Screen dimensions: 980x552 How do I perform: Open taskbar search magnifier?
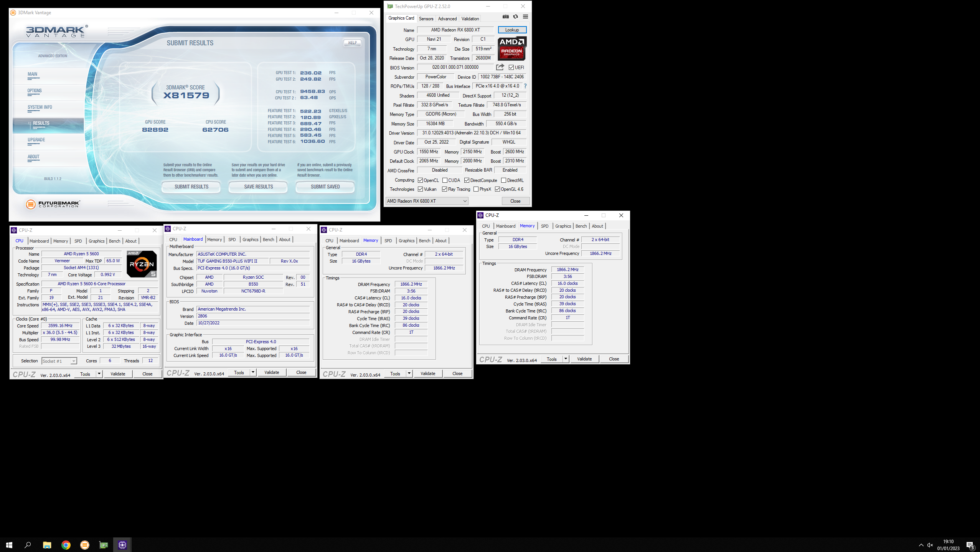click(x=28, y=545)
